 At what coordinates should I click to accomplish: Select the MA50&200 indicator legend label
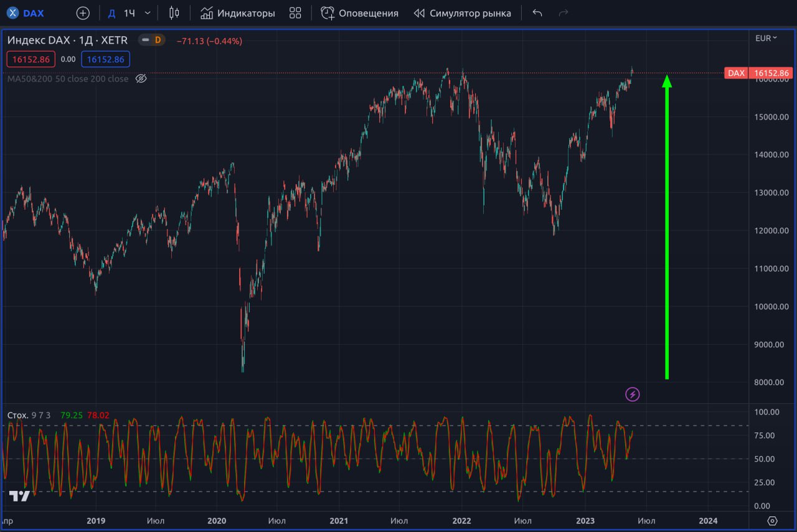(x=68, y=78)
